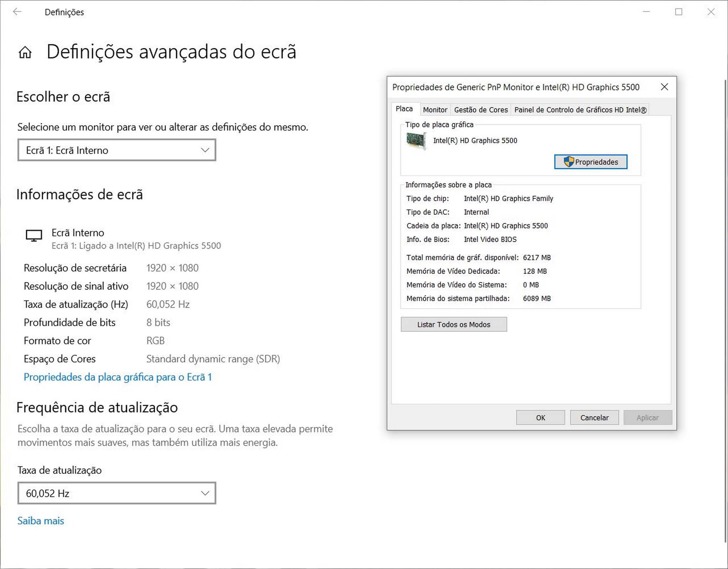Click the Internal DAC type value
728x569 pixels.
tap(476, 212)
